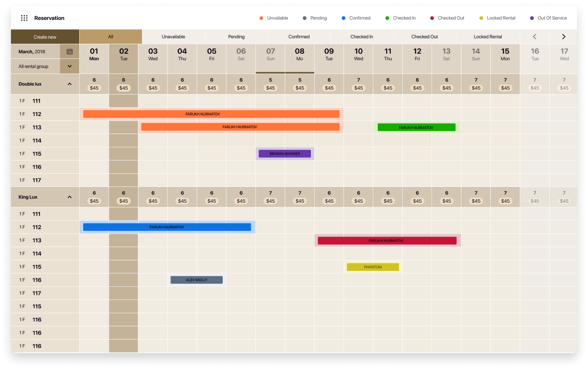588x369 pixels.
Task: Click the orange Unavailable legend dot
Action: (261, 18)
